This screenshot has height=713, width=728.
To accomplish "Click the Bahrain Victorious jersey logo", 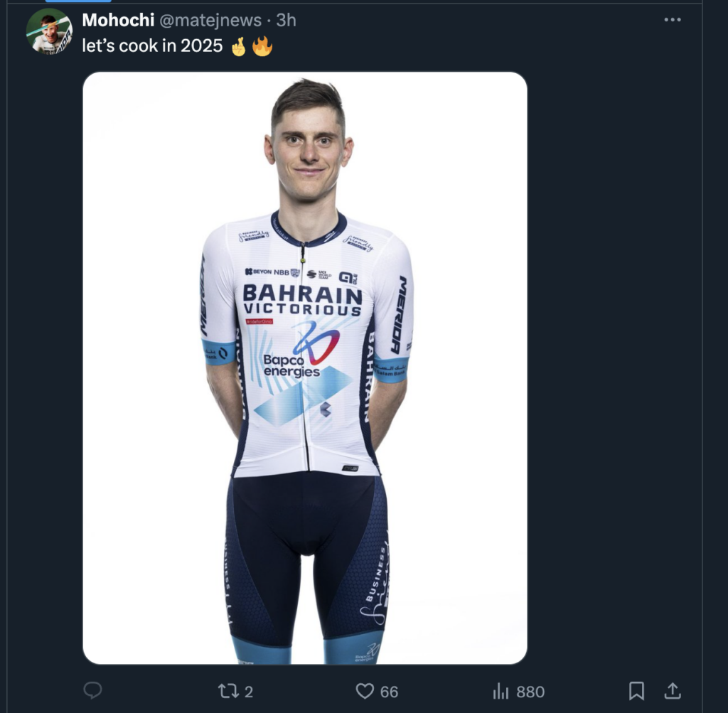I will pyautogui.click(x=302, y=300).
